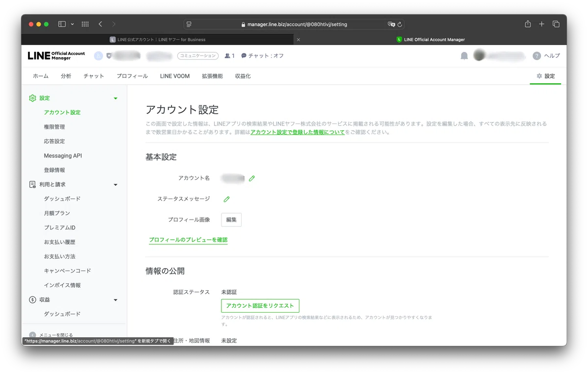Click the ヘルプ question mark icon
This screenshot has height=374, width=588.
coord(537,56)
